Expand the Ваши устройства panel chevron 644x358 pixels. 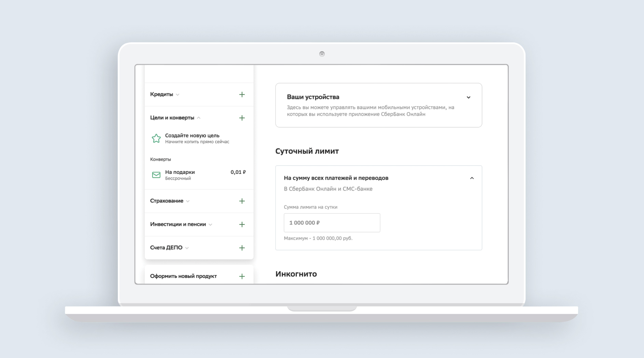pyautogui.click(x=468, y=97)
